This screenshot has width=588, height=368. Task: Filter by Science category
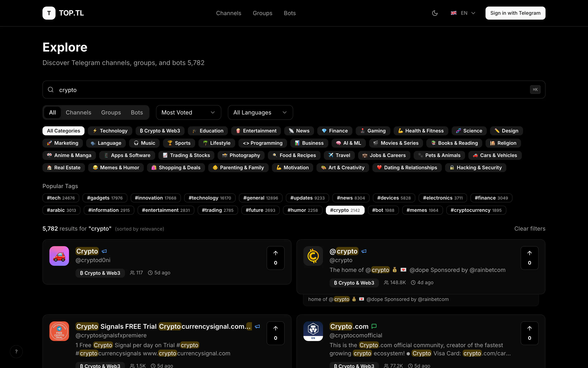(469, 131)
